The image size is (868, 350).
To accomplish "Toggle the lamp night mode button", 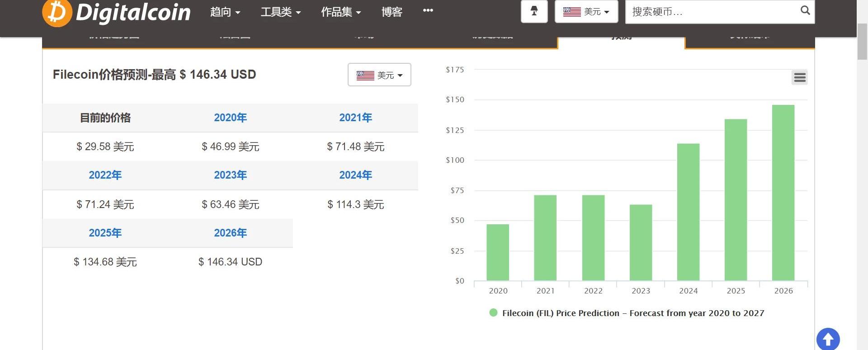I will pyautogui.click(x=534, y=11).
